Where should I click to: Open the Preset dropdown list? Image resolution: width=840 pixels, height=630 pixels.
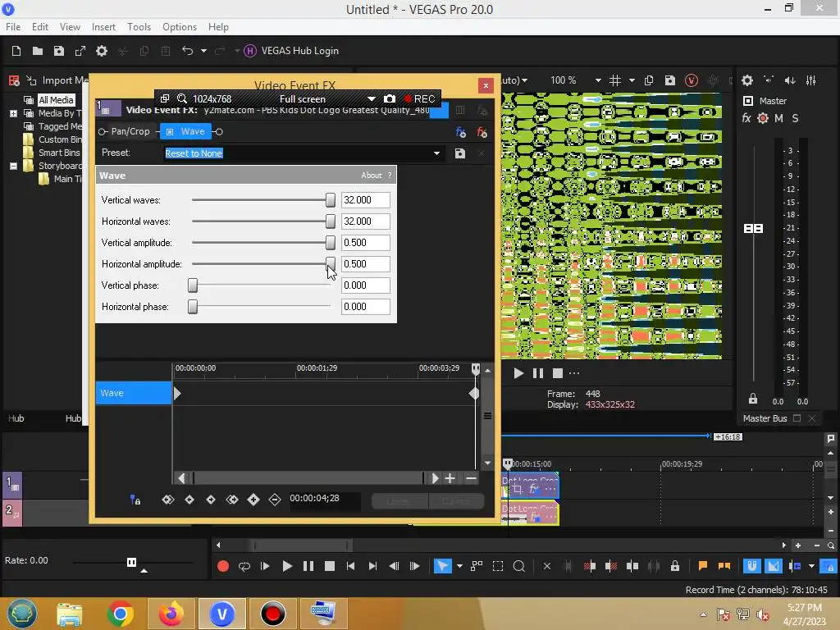(436, 153)
